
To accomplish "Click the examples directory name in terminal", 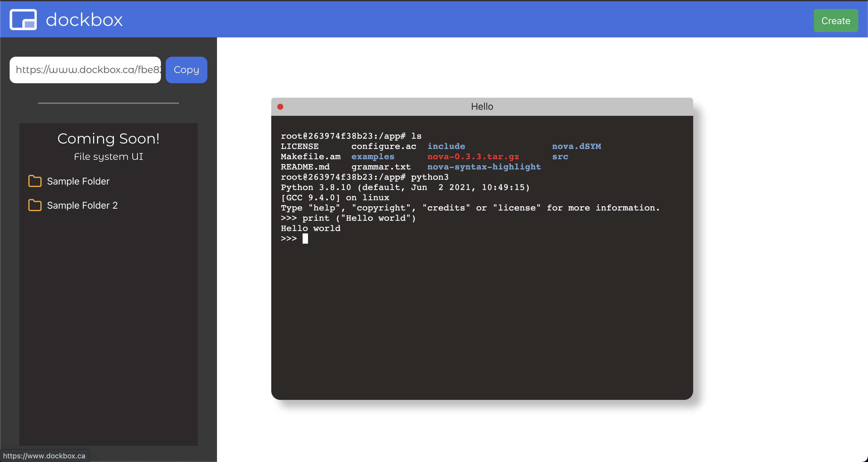I will pos(373,157).
